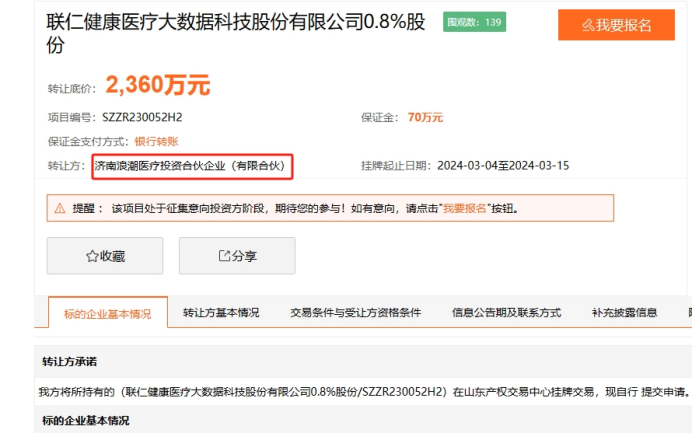Click the orange 我要报名 button

tap(616, 25)
